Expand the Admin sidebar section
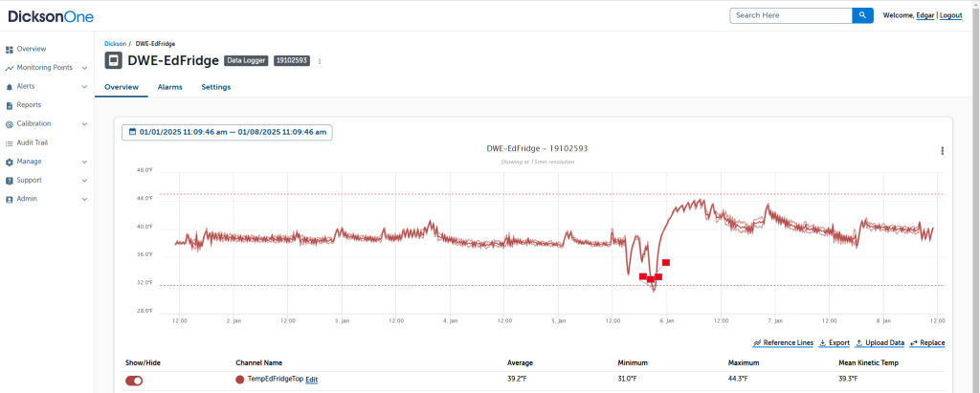This screenshot has width=980, height=393. point(84,199)
